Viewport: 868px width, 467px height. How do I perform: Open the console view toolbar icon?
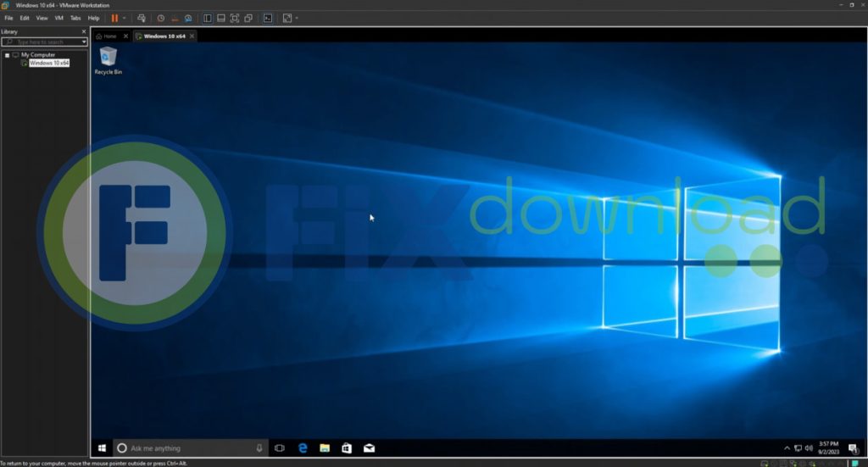268,18
